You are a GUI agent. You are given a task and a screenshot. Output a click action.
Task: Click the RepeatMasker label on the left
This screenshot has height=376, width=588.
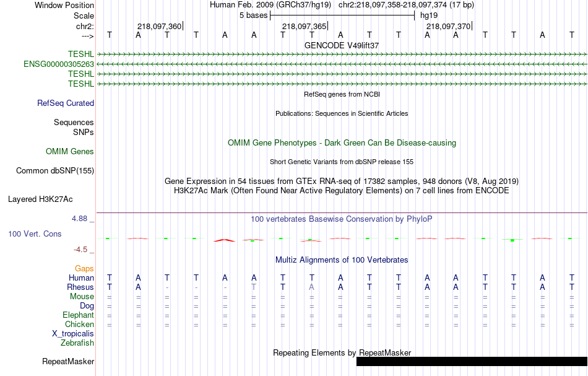click(x=68, y=361)
